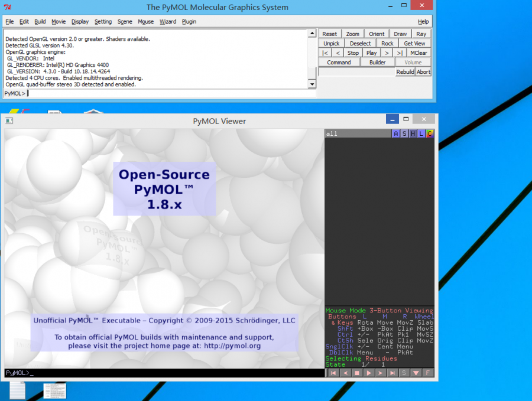
Task: Click the Get View button
Action: pyautogui.click(x=414, y=43)
